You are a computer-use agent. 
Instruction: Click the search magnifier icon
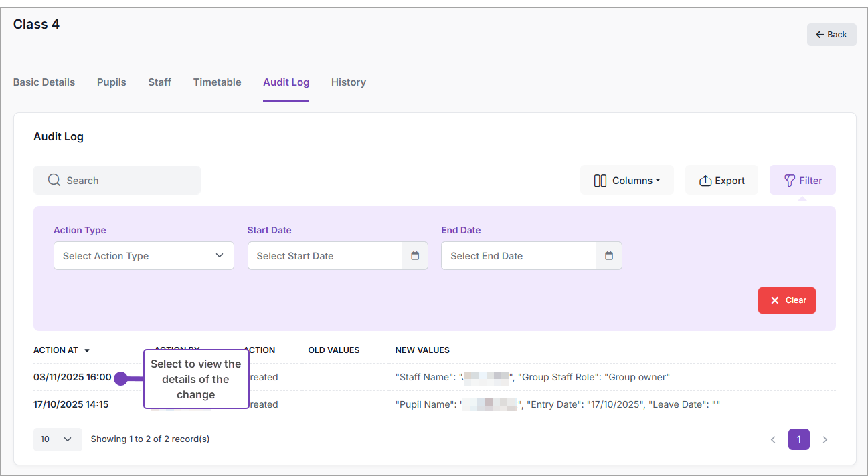pyautogui.click(x=54, y=181)
